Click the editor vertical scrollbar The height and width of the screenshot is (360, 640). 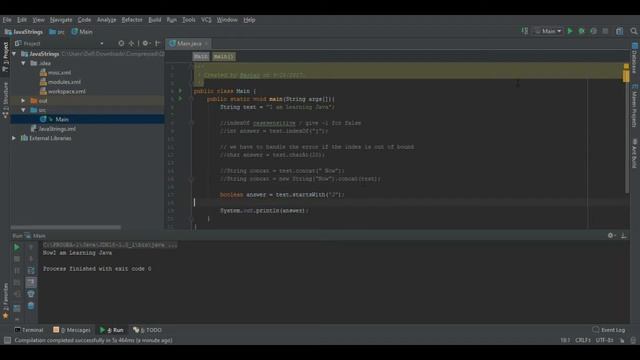tap(627, 129)
